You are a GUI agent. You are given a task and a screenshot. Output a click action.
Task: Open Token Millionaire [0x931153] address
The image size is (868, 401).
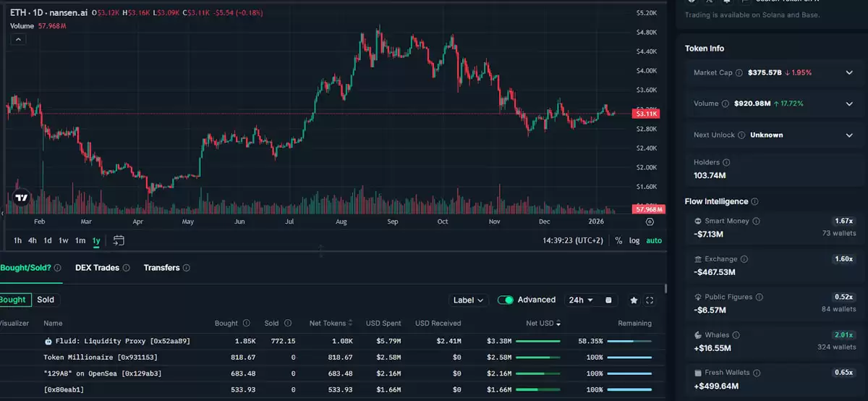101,358
